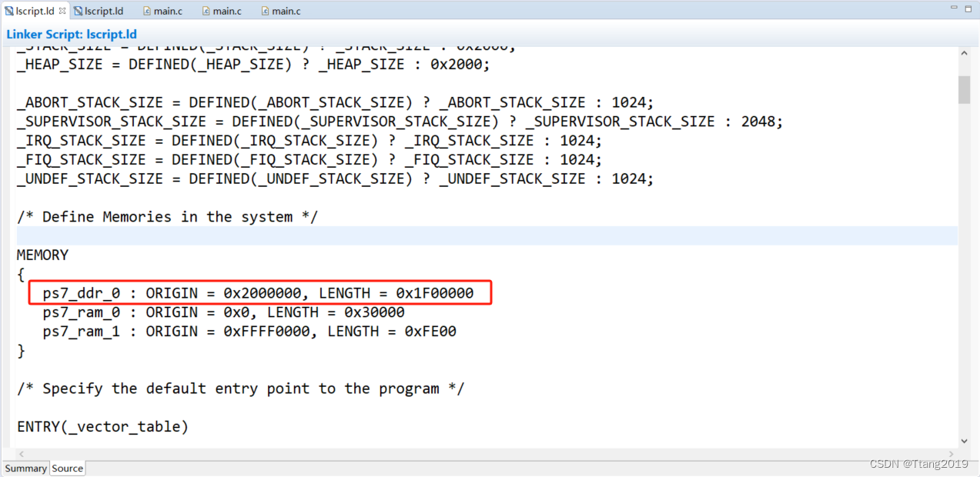980x477 pixels.
Task: Click the LENGTH value 0x1F00000
Action: click(x=435, y=293)
